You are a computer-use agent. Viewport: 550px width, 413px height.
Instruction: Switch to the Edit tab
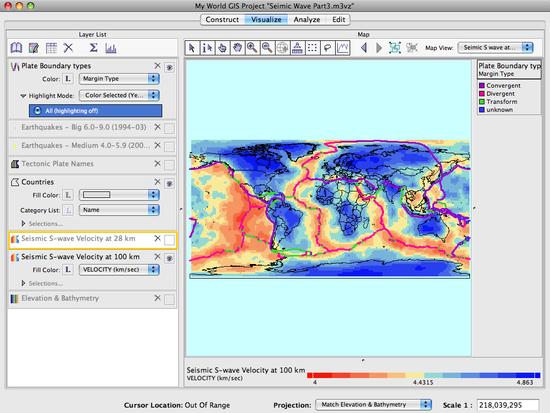coord(338,20)
